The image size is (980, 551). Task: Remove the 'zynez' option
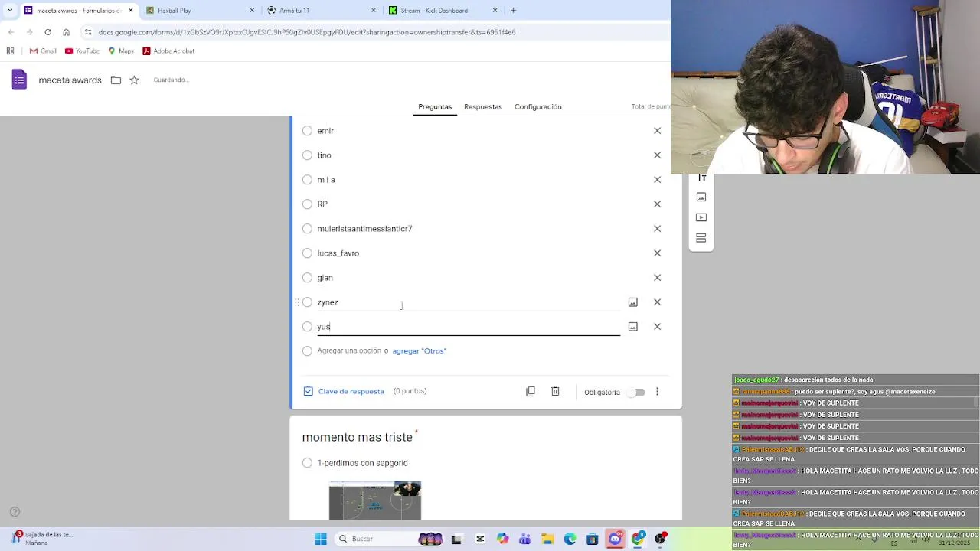point(657,302)
